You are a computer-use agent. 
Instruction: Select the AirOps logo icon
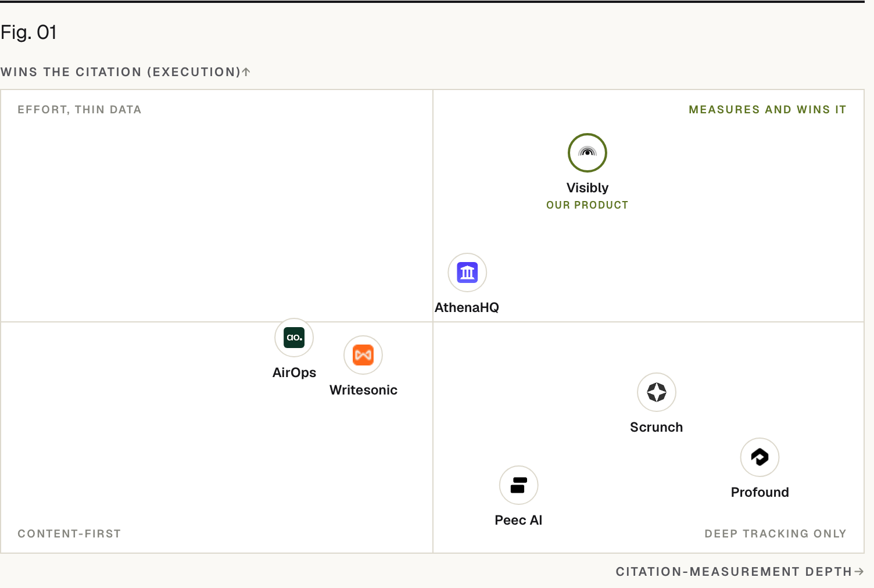pyautogui.click(x=294, y=338)
